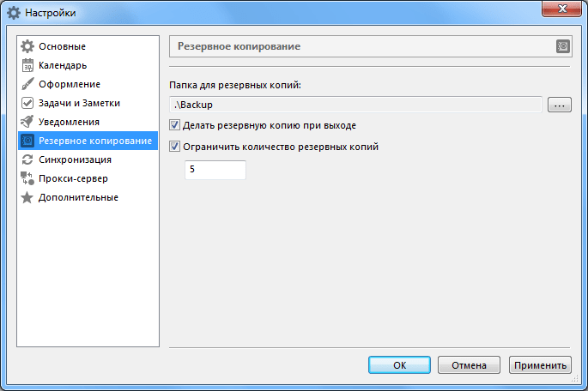
Task: Click the backup safe icon in the header
Action: coord(562,46)
